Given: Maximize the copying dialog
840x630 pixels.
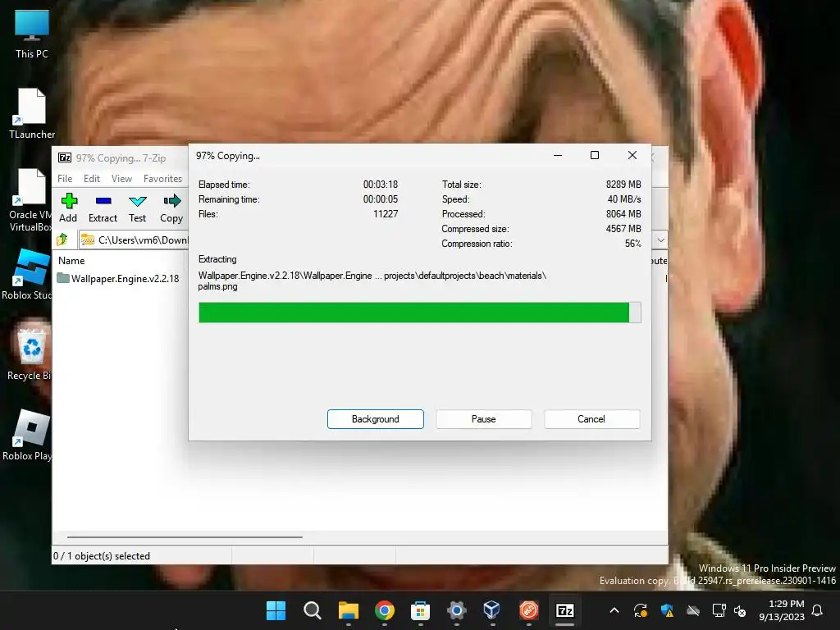Looking at the screenshot, I should pyautogui.click(x=595, y=155).
